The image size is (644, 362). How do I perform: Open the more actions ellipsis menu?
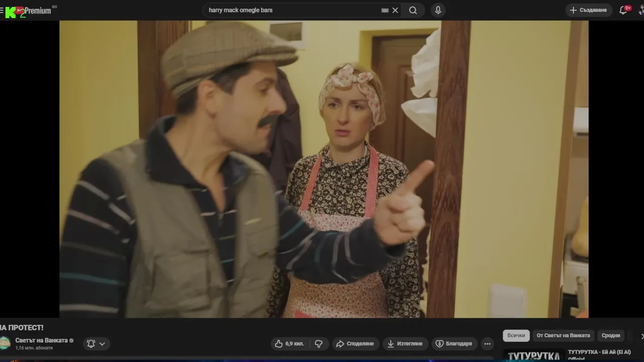(x=487, y=344)
